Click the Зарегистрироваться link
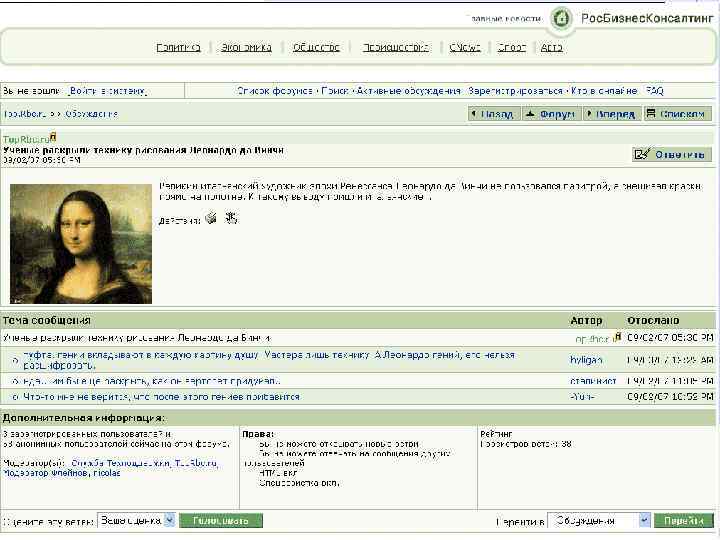 pyautogui.click(x=515, y=91)
